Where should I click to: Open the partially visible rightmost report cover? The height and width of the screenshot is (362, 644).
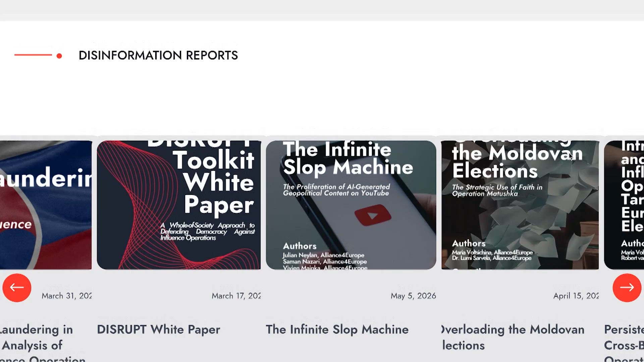point(624,205)
